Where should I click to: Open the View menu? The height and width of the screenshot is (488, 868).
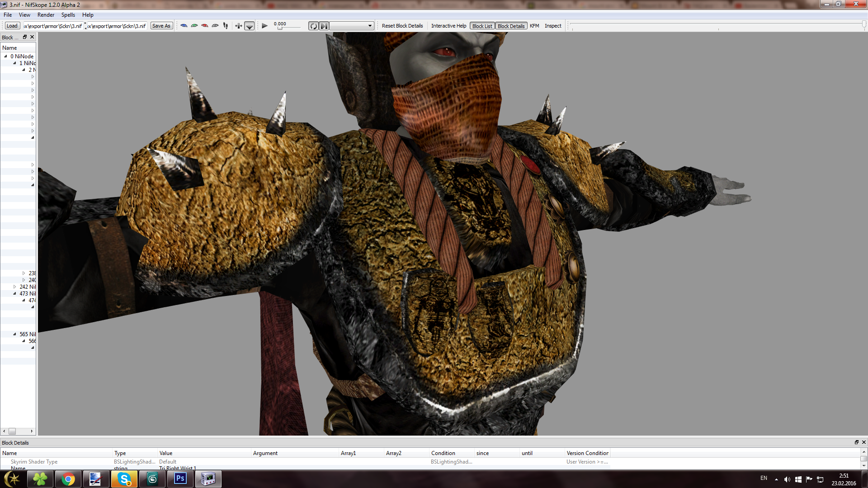24,15
